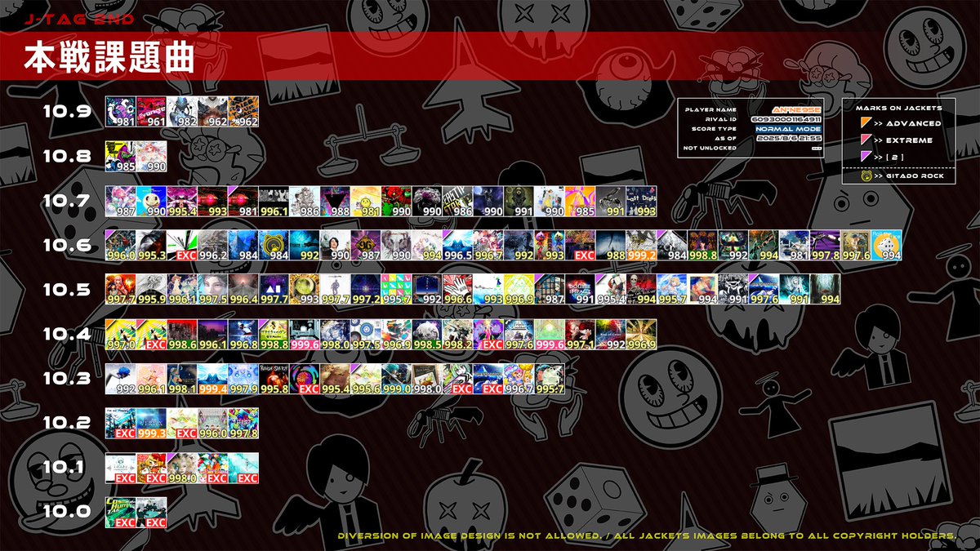The image size is (980, 551).
Task: Select the 10.3 row jacket scored 992
Action: (x=121, y=379)
